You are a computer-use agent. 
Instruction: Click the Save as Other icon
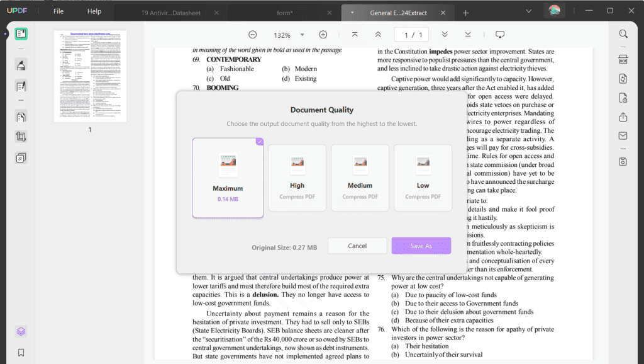pos(623,162)
